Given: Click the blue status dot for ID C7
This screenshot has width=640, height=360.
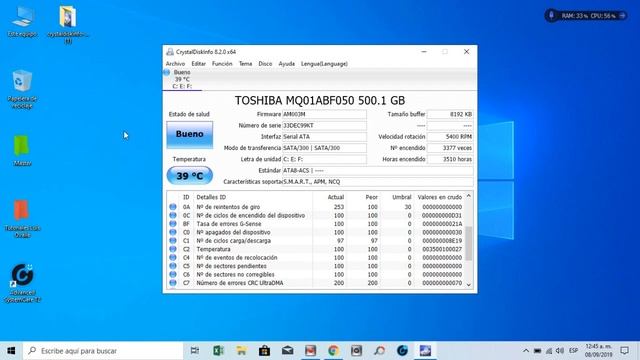Looking at the screenshot, I should pyautogui.click(x=173, y=283).
